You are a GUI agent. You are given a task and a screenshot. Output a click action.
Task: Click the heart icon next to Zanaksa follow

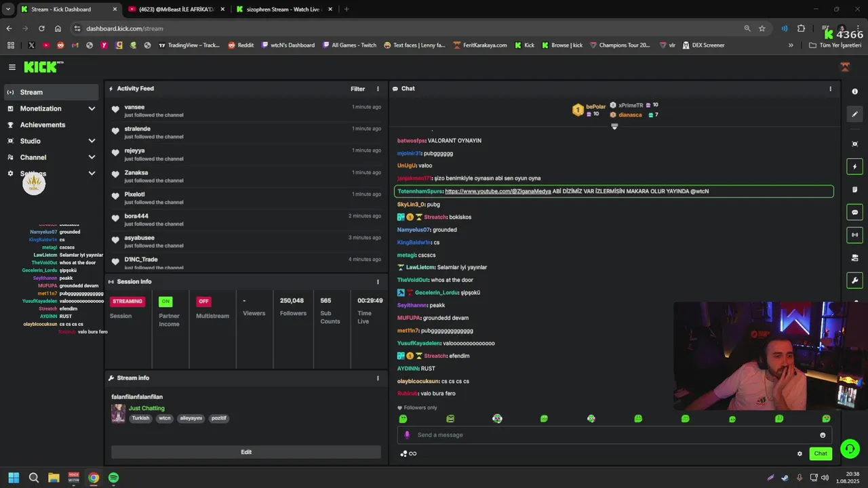(x=115, y=175)
